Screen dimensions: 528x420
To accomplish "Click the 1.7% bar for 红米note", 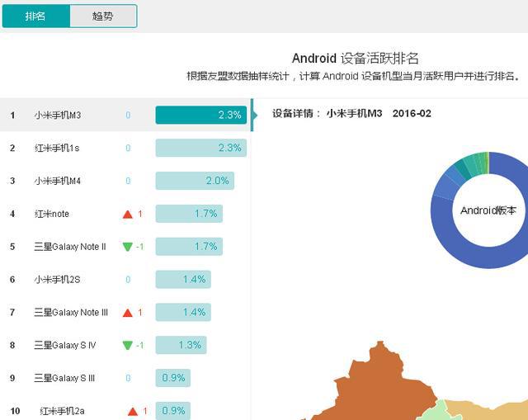I will (189, 214).
